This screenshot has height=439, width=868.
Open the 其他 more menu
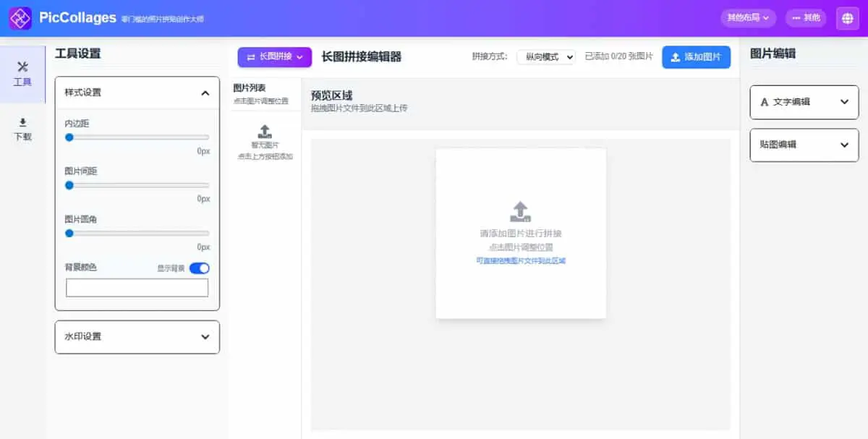click(806, 18)
